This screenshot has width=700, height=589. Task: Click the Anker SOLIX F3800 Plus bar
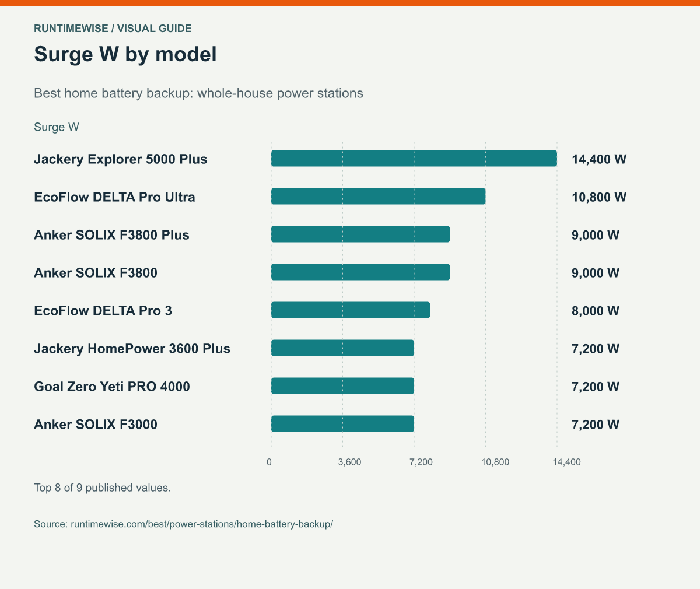(360, 234)
